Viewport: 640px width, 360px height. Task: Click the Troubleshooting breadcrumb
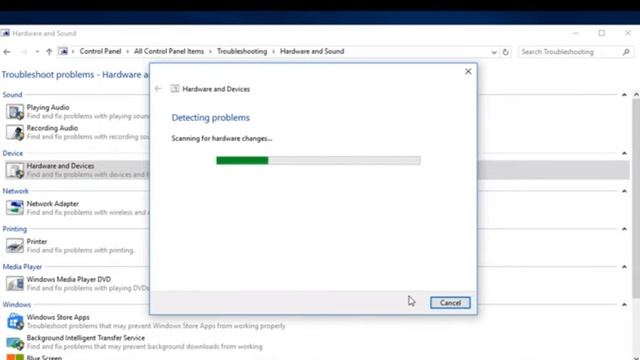tap(242, 51)
